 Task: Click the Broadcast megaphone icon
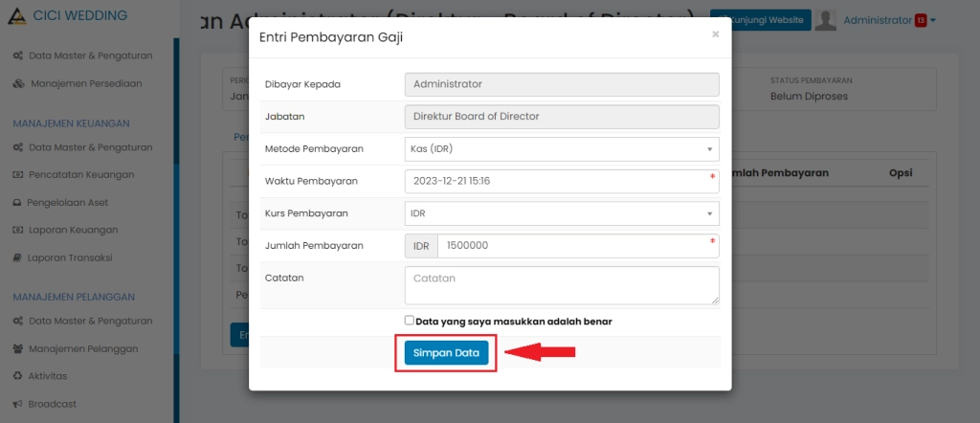point(17,404)
